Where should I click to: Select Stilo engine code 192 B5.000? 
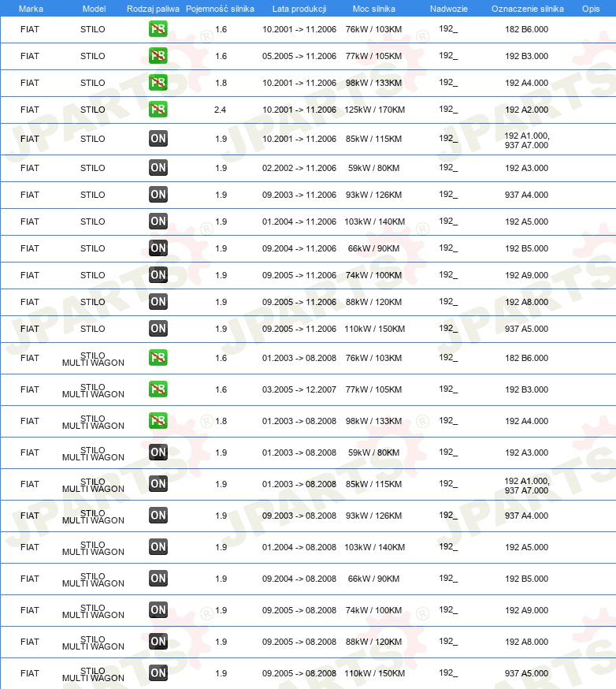click(x=526, y=248)
